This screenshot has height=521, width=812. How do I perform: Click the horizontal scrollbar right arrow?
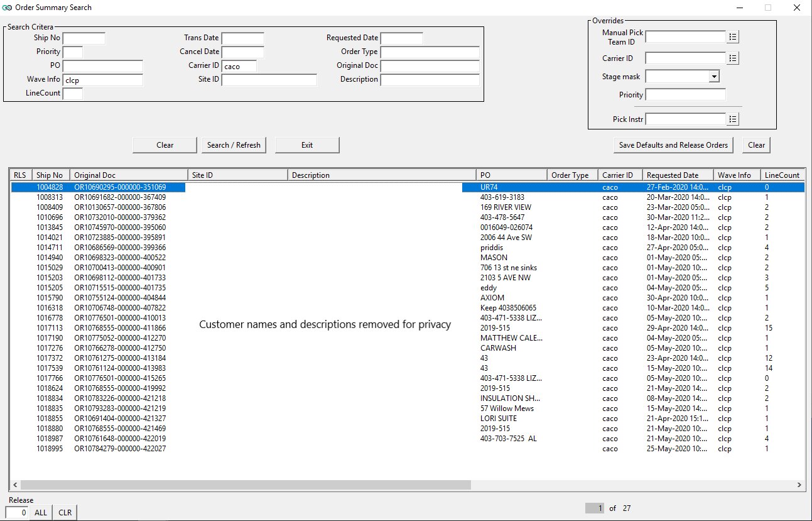(799, 485)
